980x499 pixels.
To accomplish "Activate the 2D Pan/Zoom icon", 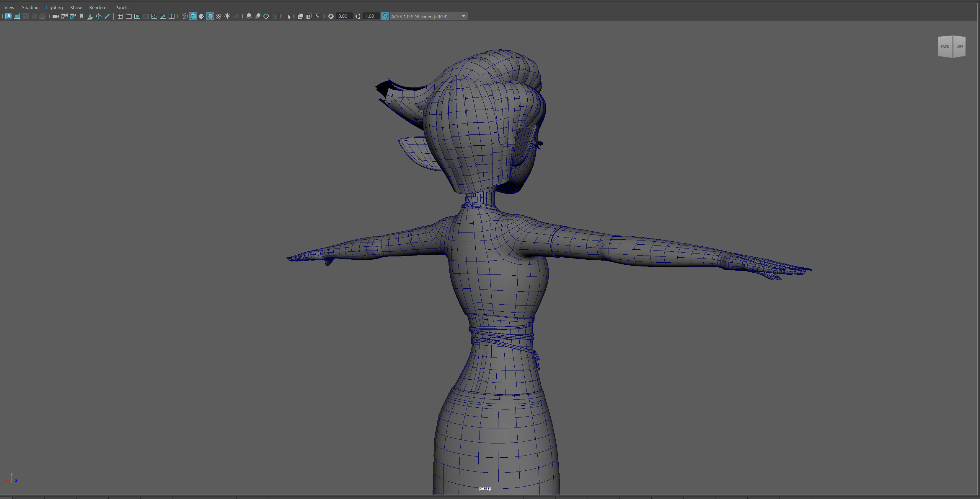I will click(x=99, y=16).
